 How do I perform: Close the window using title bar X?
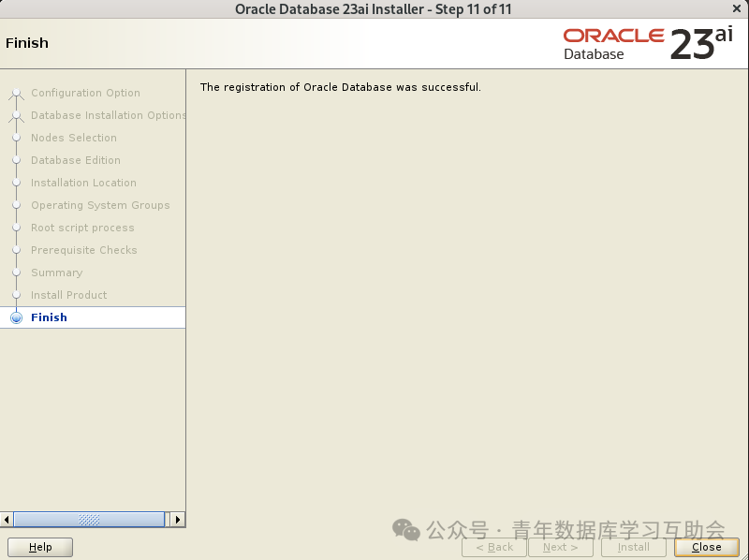[737, 8]
